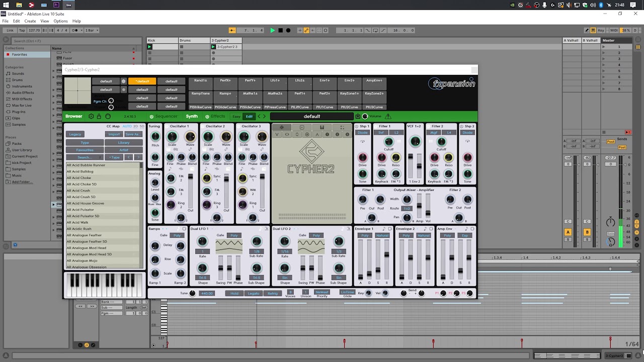Toggle the Hold button
Screen dimensions: 644x362
click(234, 293)
